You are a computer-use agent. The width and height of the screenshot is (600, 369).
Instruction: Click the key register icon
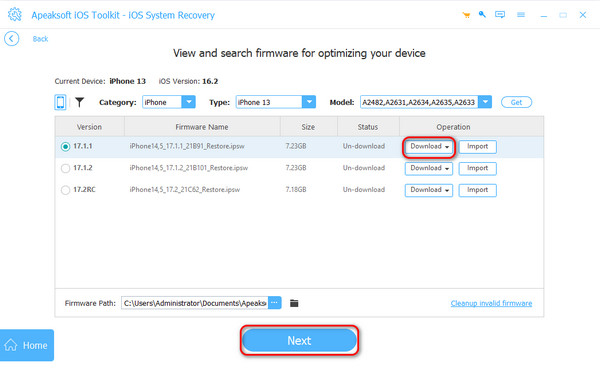click(x=482, y=15)
